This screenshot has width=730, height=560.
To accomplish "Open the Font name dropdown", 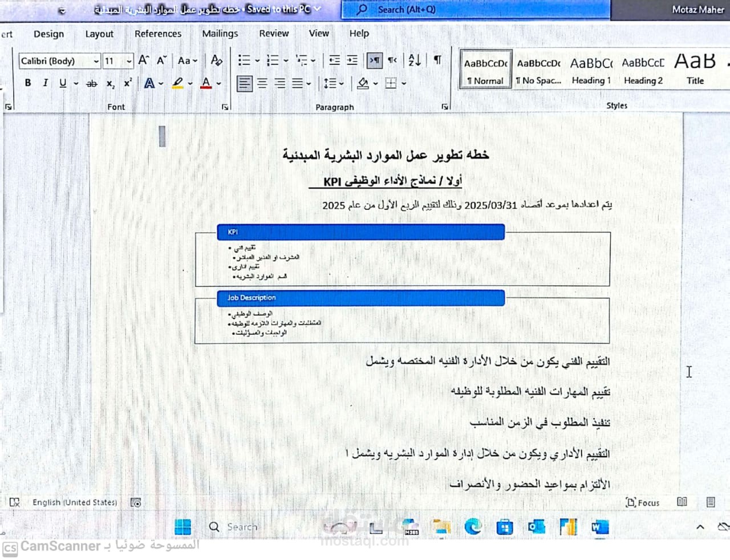I will pos(96,61).
